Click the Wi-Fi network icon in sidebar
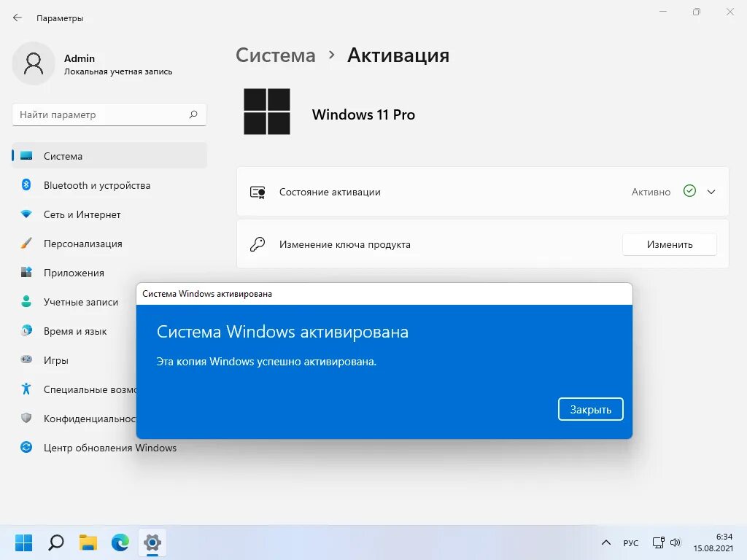 click(26, 214)
